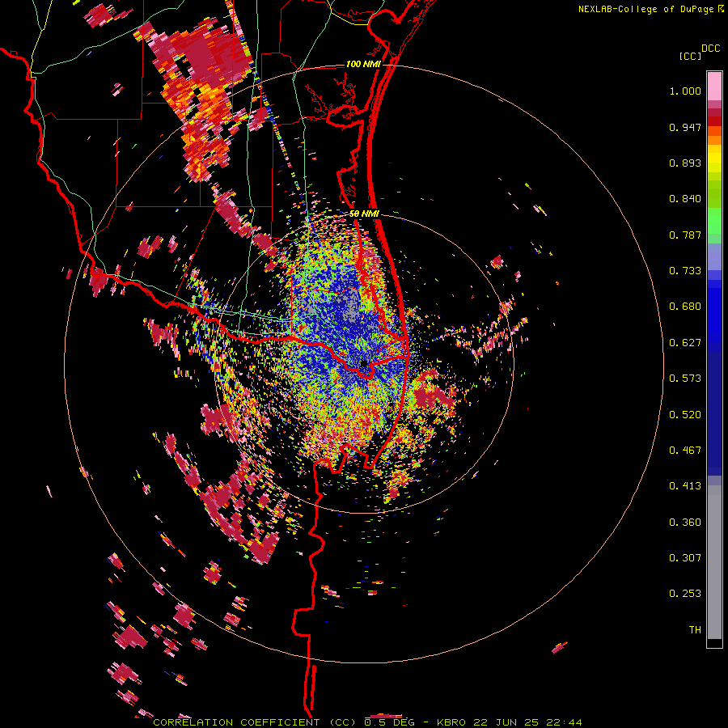Viewport: 728px width, 728px height.
Task: Click the DCC label above the color scale
Action: [710, 49]
